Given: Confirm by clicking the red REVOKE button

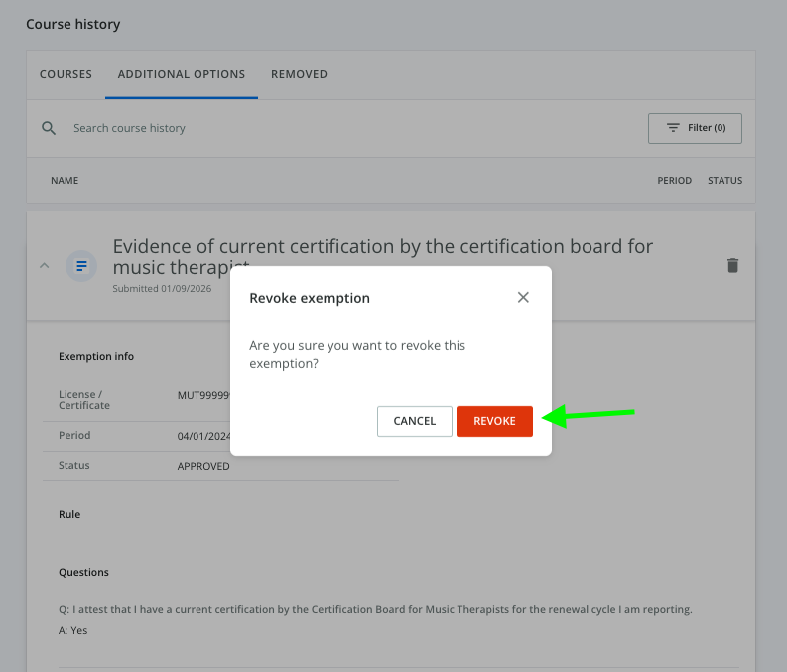Looking at the screenshot, I should pos(494,421).
